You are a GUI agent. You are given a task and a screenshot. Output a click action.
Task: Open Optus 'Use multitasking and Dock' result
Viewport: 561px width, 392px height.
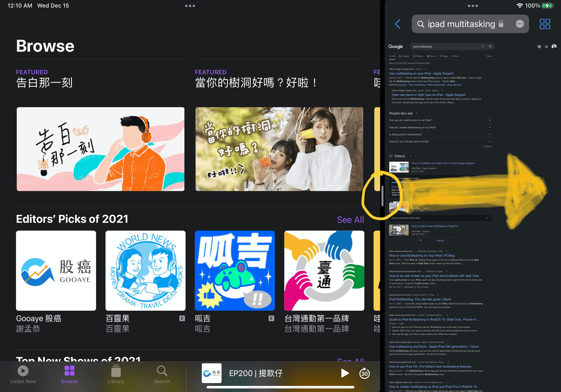point(434,347)
